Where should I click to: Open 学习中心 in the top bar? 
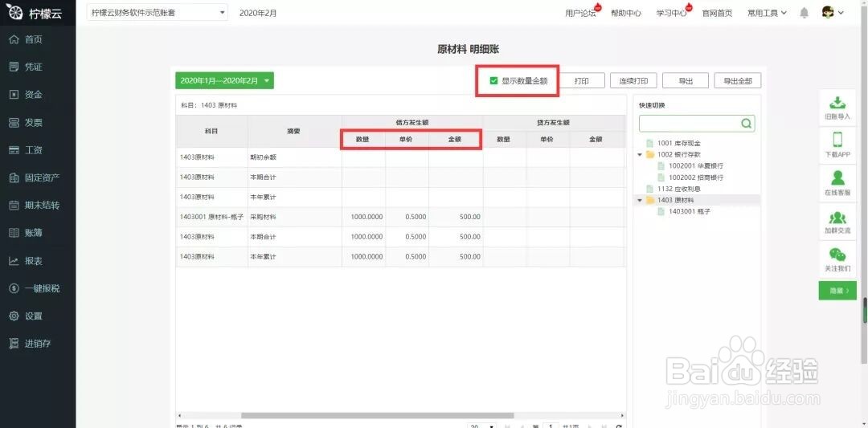tap(671, 13)
